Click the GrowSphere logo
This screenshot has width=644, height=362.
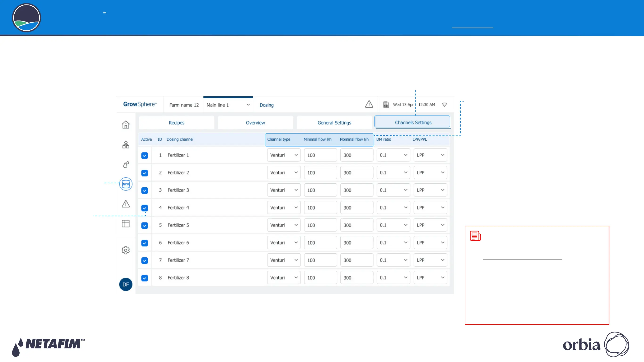(x=140, y=104)
